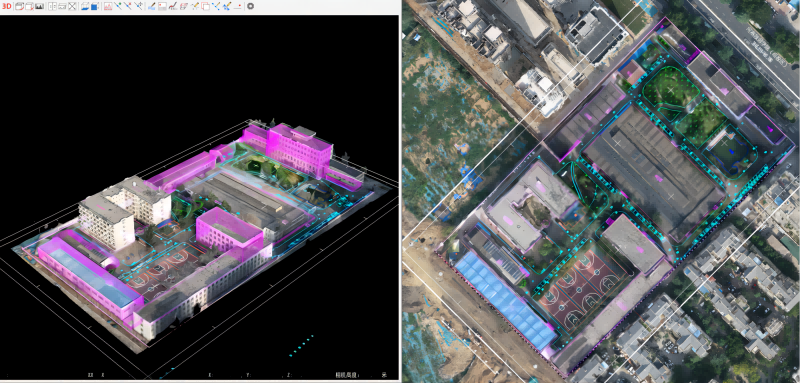
Task: Switch to side-by-side split window layout
Action: pos(52,6)
